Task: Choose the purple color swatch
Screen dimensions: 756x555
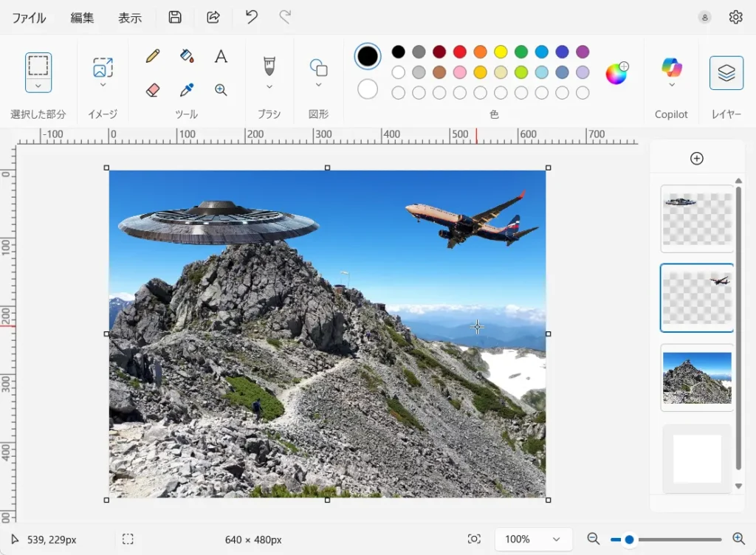Action: [583, 52]
